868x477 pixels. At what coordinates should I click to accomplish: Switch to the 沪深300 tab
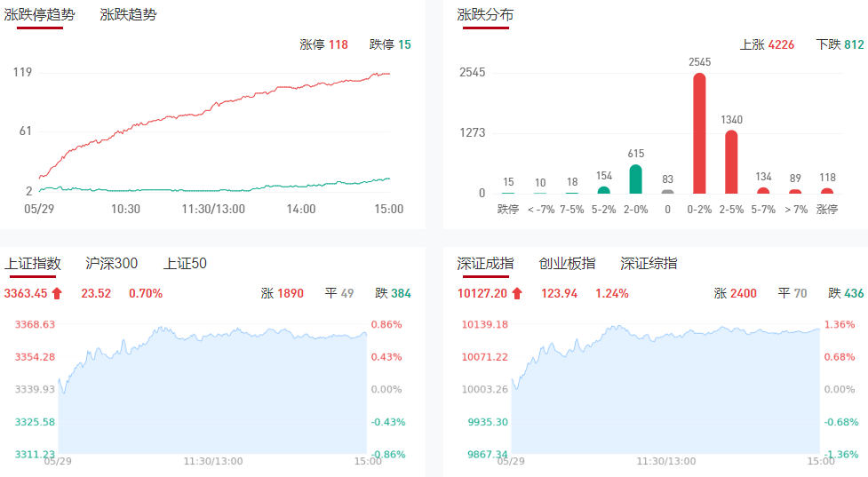tap(112, 263)
